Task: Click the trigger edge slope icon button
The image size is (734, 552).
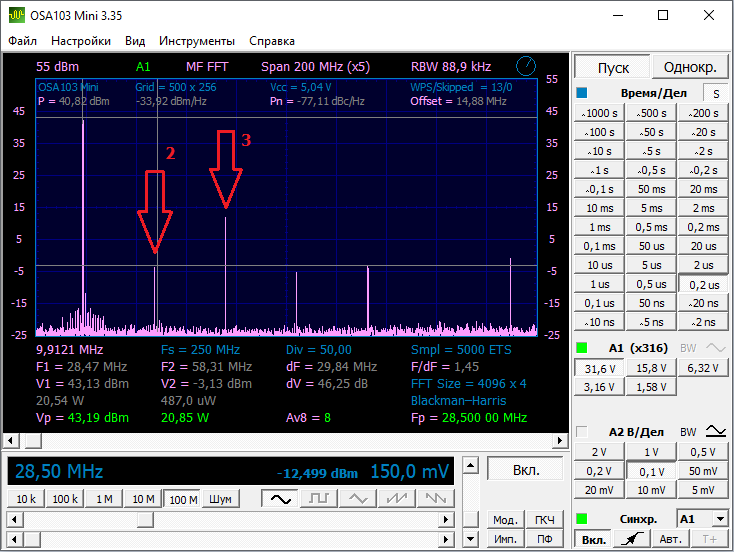Action: [x=632, y=539]
